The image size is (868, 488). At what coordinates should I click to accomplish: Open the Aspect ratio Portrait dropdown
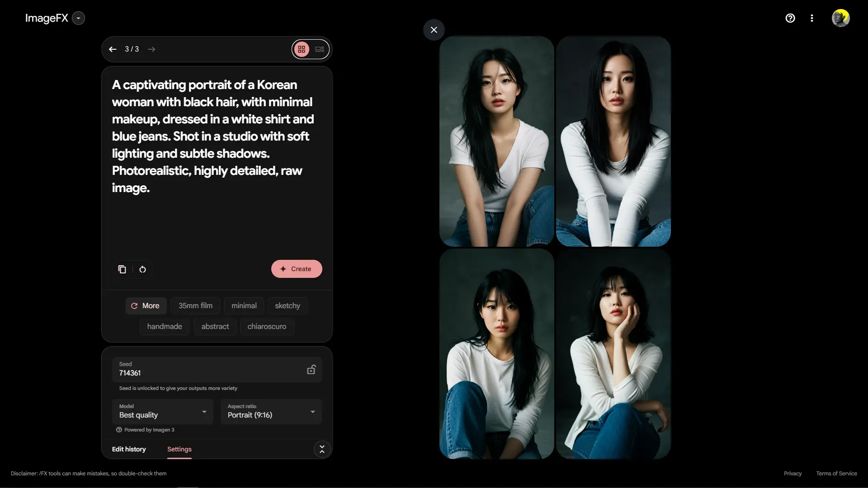pyautogui.click(x=271, y=412)
